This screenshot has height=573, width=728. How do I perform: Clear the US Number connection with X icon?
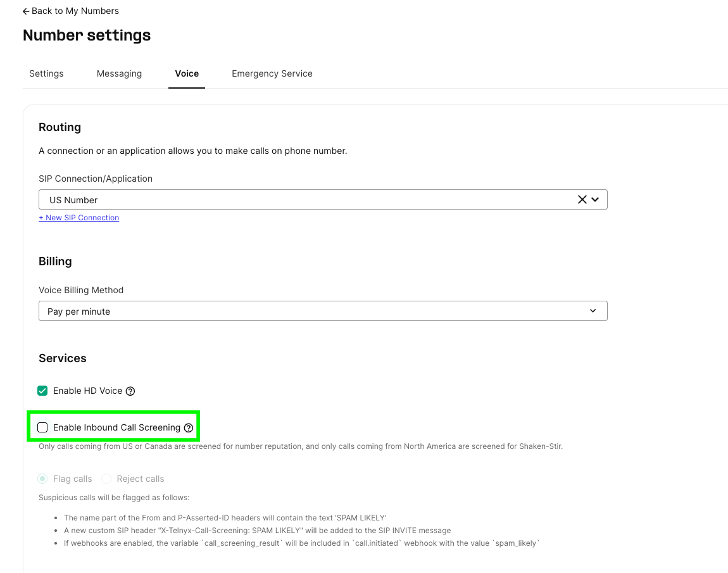[582, 199]
